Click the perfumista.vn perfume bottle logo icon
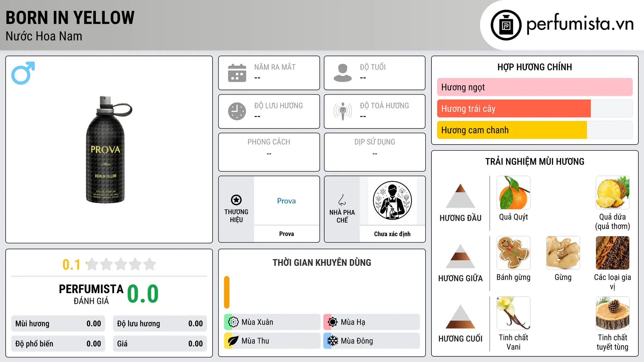Image resolution: width=644 pixels, height=362 pixels. 506,25
